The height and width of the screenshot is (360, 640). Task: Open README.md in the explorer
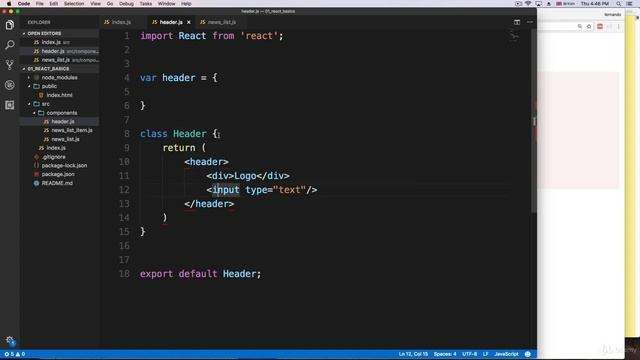[57, 183]
